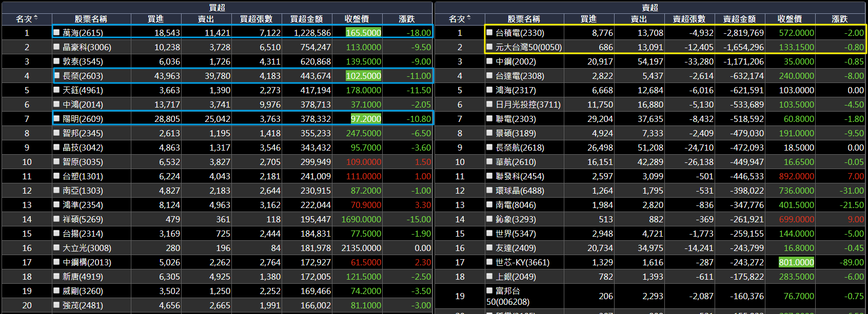This screenshot has width=868, height=314.
Task: Open stock link 景碩(3189)
Action: tap(516, 133)
